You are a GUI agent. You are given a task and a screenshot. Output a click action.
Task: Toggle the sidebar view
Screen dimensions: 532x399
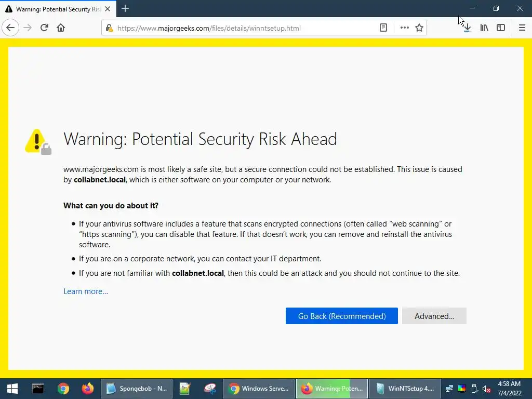pos(501,28)
